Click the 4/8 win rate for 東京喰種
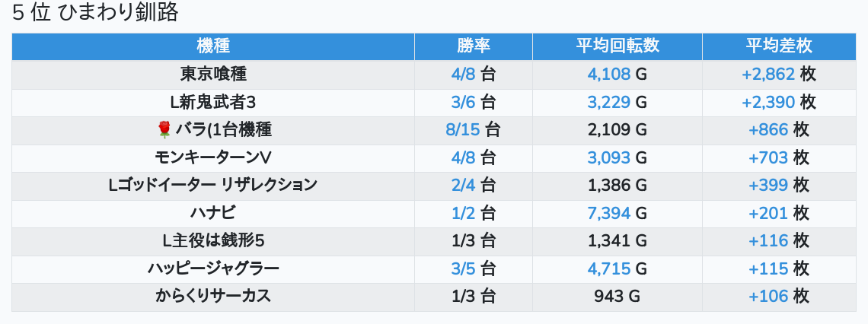This screenshot has width=868, height=324. point(464,75)
